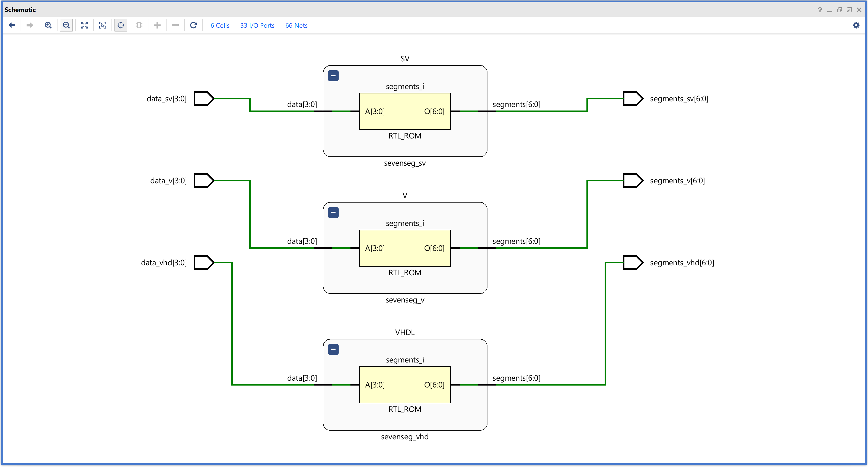Click the back navigation arrow

12,25
